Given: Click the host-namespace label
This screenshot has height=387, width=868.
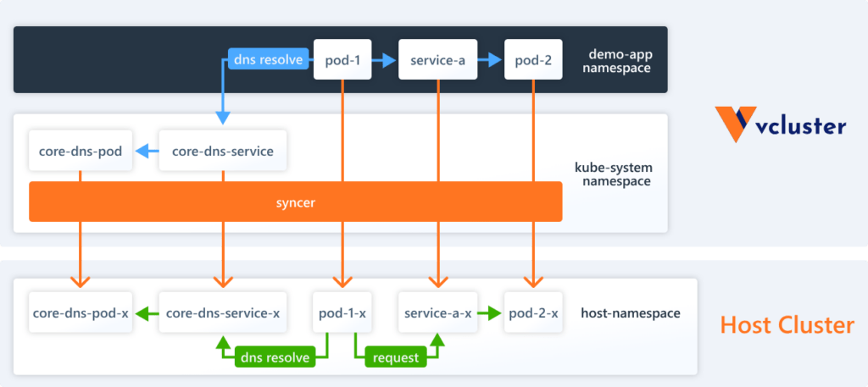Looking at the screenshot, I should click(x=630, y=313).
